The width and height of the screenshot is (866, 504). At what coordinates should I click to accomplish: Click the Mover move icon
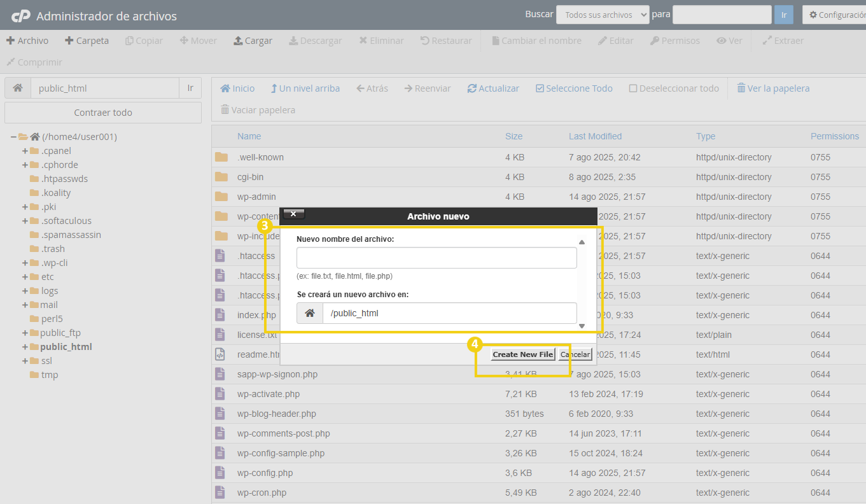[198, 40]
